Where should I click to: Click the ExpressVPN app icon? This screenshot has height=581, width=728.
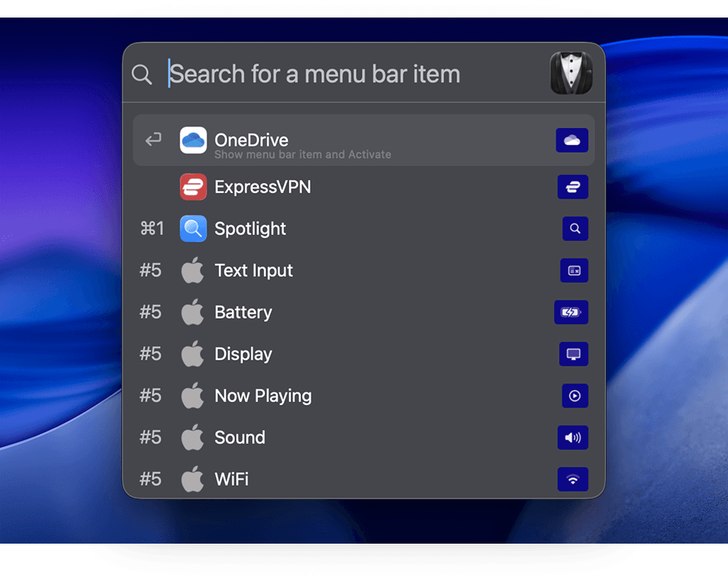[193, 187]
